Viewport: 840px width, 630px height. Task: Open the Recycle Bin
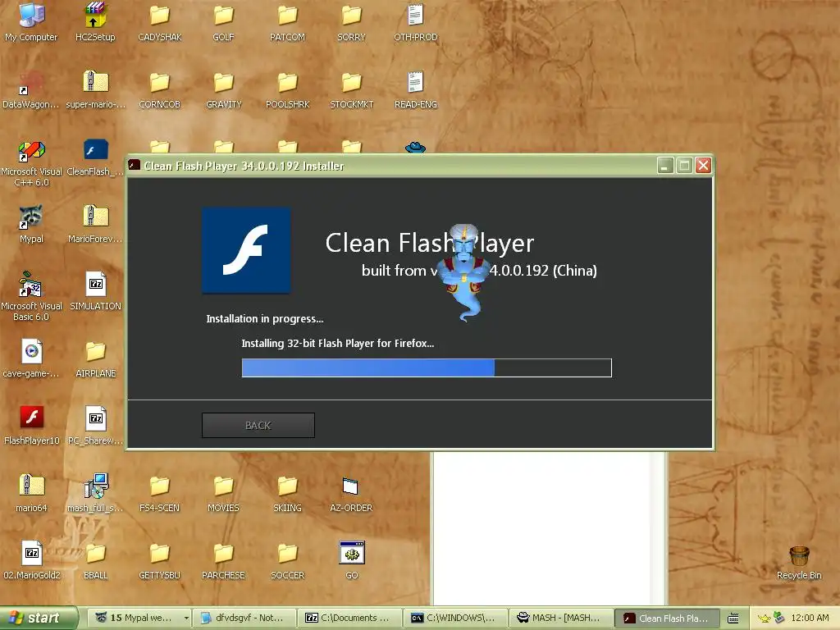click(799, 563)
